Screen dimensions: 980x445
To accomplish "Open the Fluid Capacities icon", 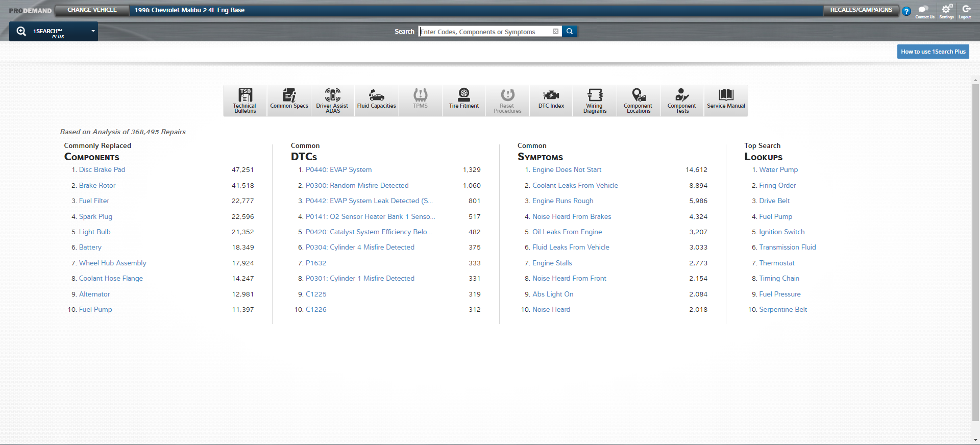I will pyautogui.click(x=376, y=101).
